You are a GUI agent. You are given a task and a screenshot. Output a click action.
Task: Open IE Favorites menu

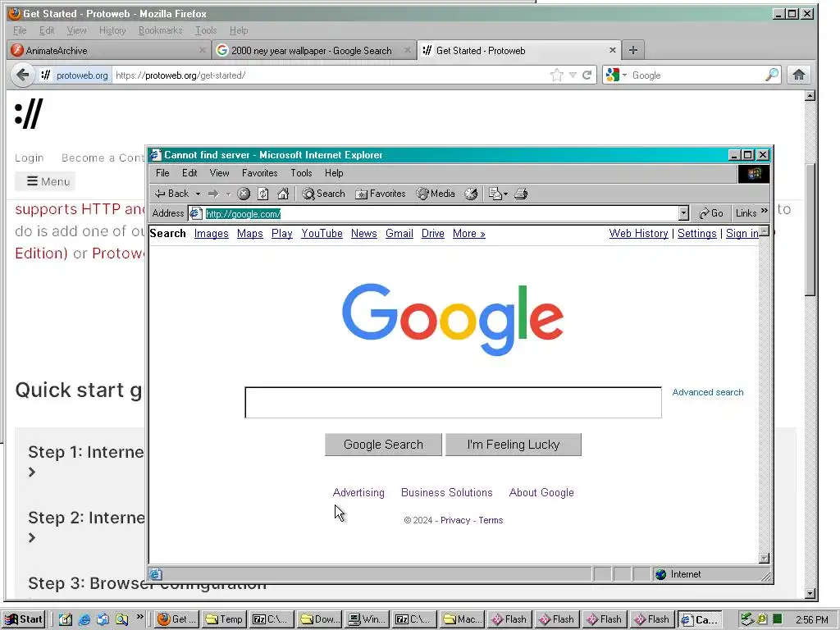[x=260, y=173]
